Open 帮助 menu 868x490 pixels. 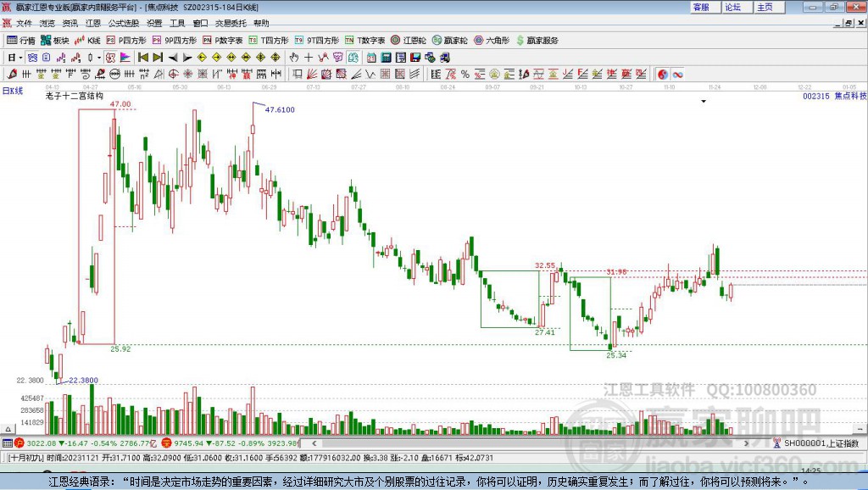[261, 23]
